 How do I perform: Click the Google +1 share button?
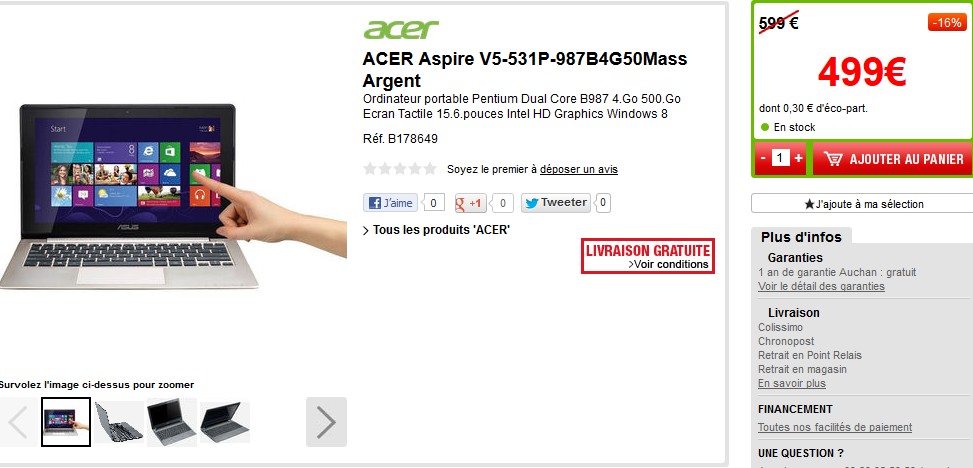(470, 203)
